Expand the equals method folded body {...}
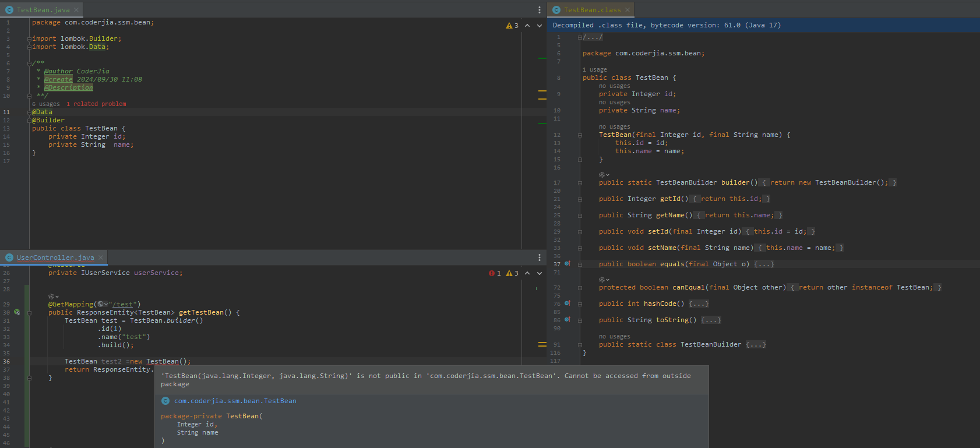The height and width of the screenshot is (448, 980). coord(764,264)
